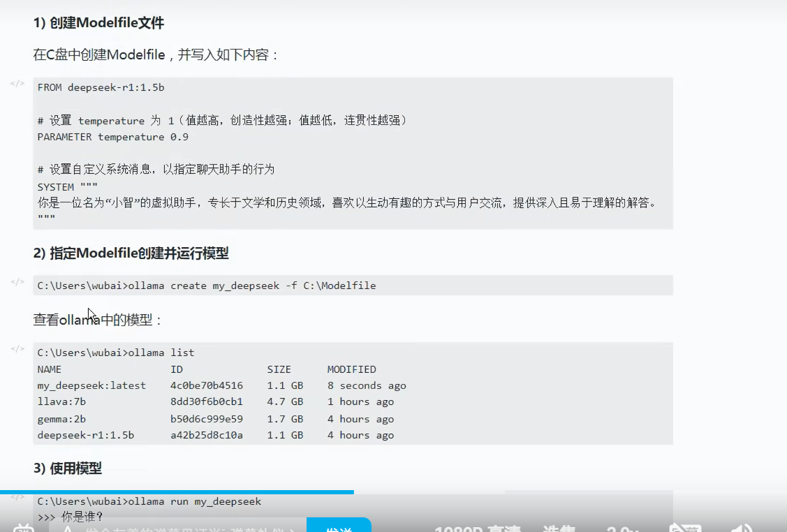Viewport: 787px width, 532px height.
Task: Click the 'llava:7b' model name
Action: [61, 401]
